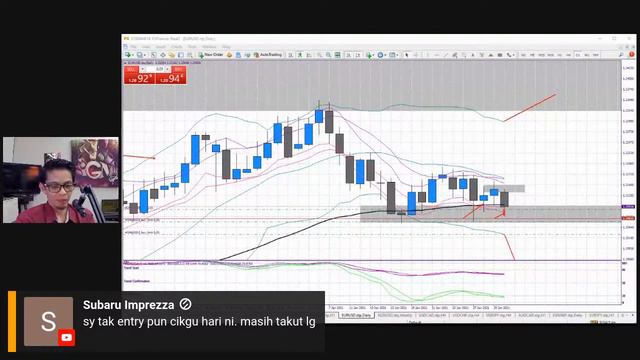Click the New Order button

(x=211, y=55)
